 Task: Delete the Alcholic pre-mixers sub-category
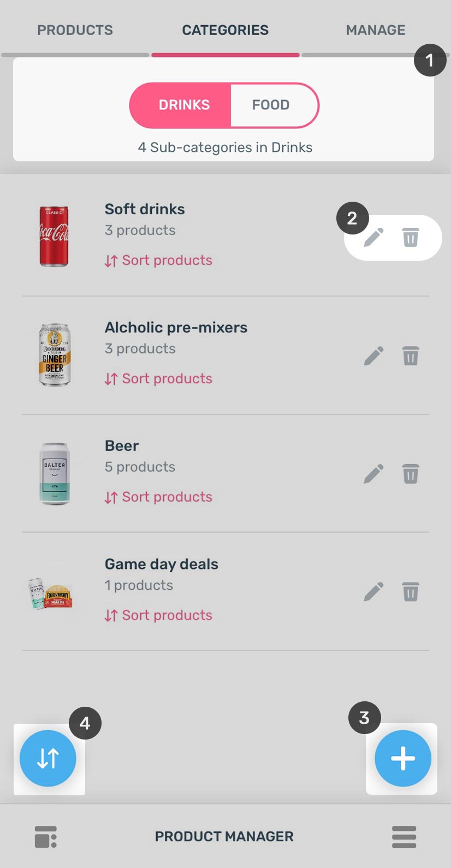coord(411,356)
